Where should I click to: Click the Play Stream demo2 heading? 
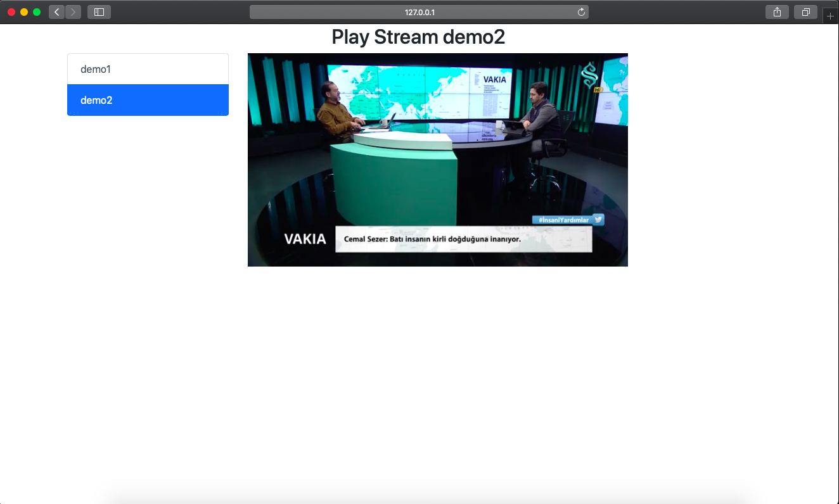[x=418, y=37]
